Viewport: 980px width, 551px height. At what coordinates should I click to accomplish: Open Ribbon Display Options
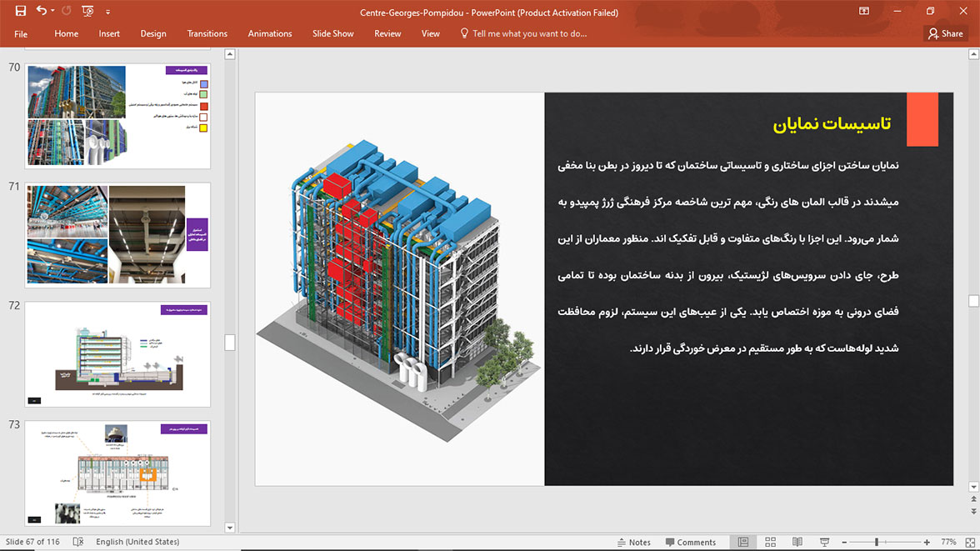(863, 12)
